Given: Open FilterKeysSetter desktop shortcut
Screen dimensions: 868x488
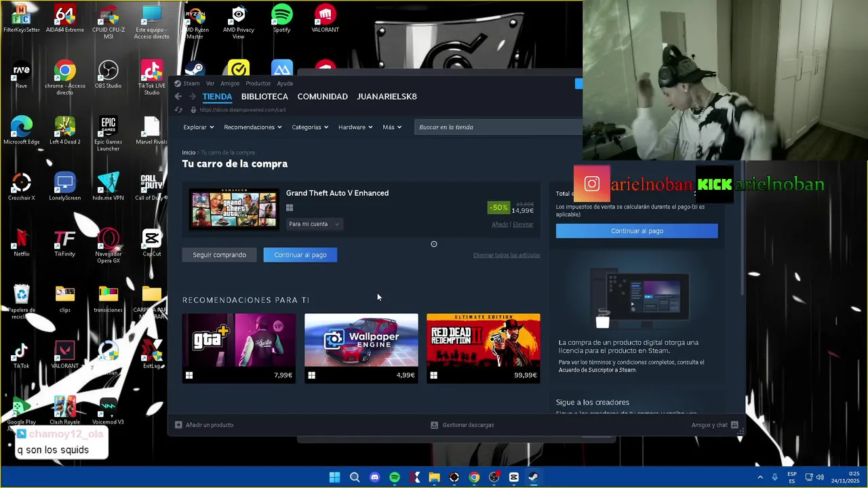Looking at the screenshot, I should click(x=21, y=18).
